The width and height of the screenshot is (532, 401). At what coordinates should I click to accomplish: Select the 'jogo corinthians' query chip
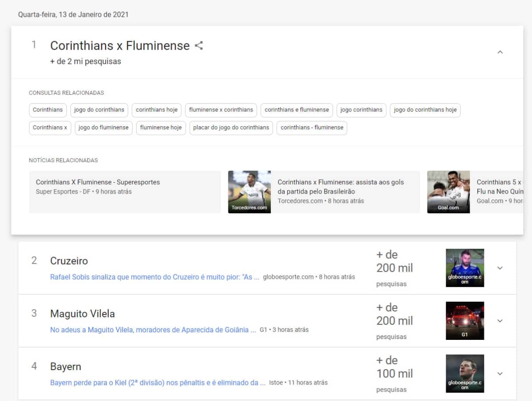tap(361, 110)
